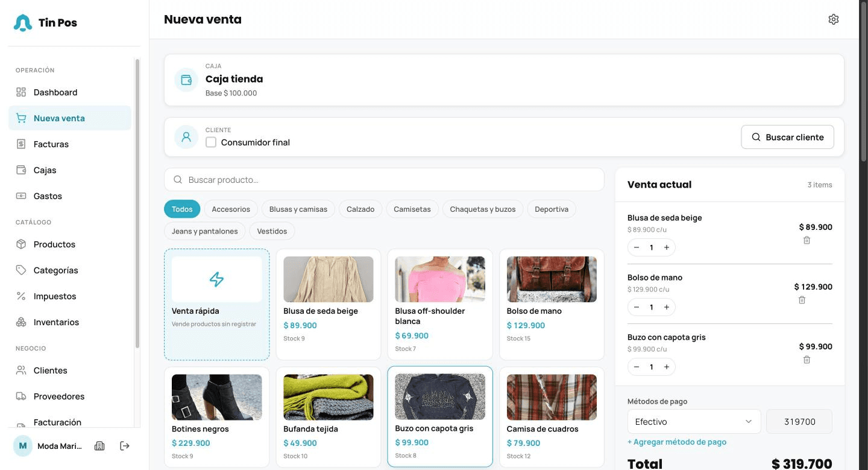Click the Tin Pos logo icon

pyautogui.click(x=23, y=23)
